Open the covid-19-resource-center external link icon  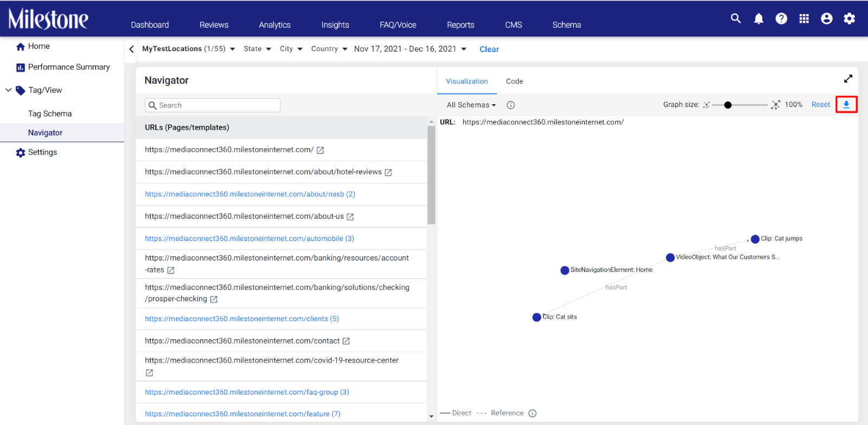click(x=149, y=373)
